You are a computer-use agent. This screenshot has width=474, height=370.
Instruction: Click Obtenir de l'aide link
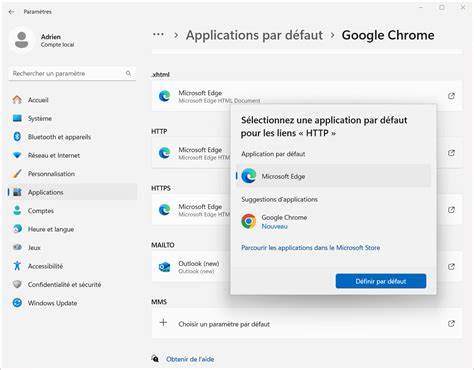pos(190,359)
